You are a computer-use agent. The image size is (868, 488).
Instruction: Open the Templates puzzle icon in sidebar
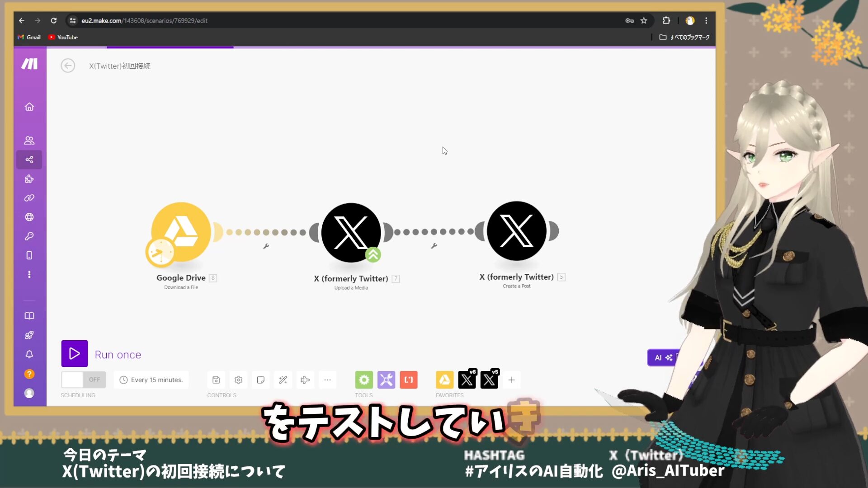(x=29, y=179)
